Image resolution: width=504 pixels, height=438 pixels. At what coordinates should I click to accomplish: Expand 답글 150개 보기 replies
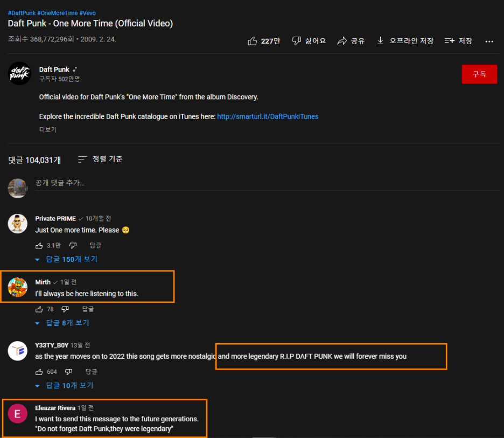click(x=66, y=259)
